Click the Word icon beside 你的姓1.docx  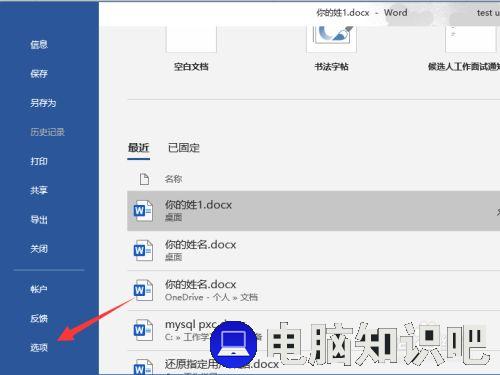click(x=143, y=211)
